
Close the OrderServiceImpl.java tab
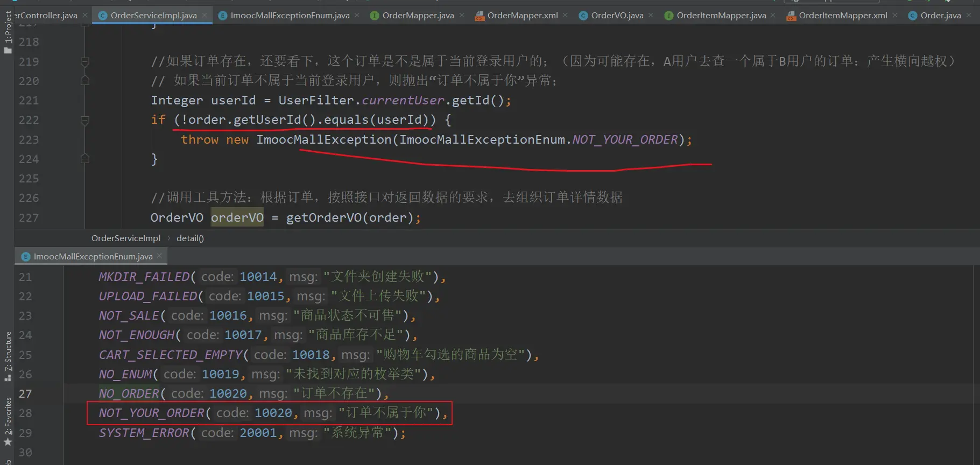point(205,15)
